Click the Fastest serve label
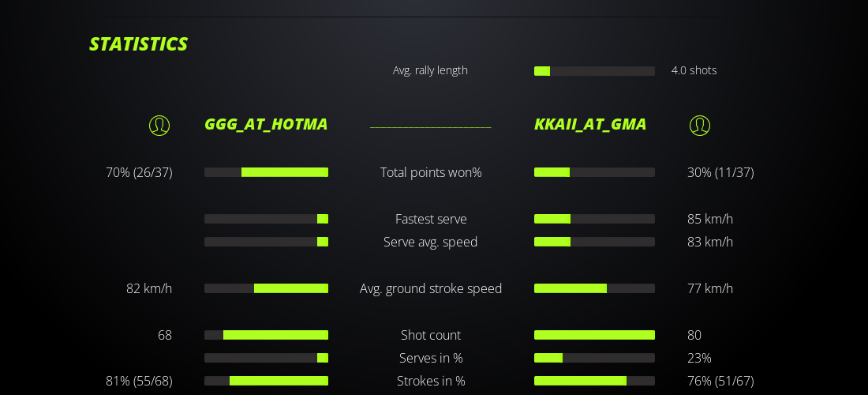The height and width of the screenshot is (395, 868). (x=431, y=219)
